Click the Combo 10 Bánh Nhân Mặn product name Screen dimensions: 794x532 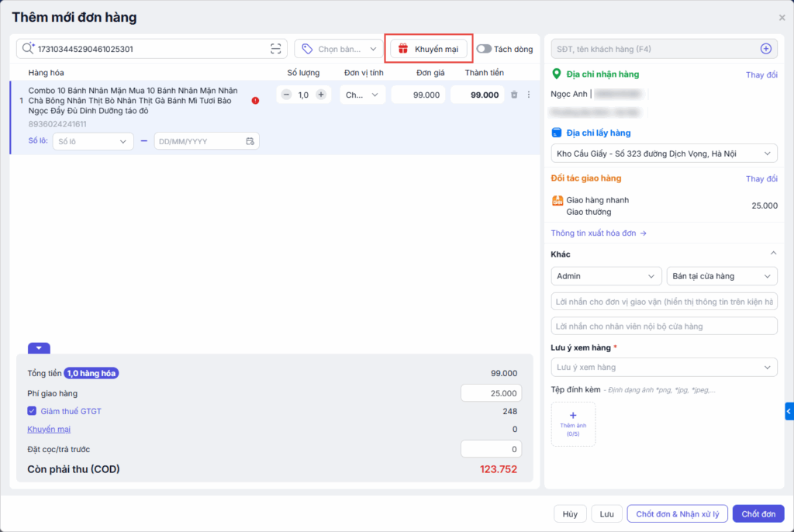tap(133, 100)
